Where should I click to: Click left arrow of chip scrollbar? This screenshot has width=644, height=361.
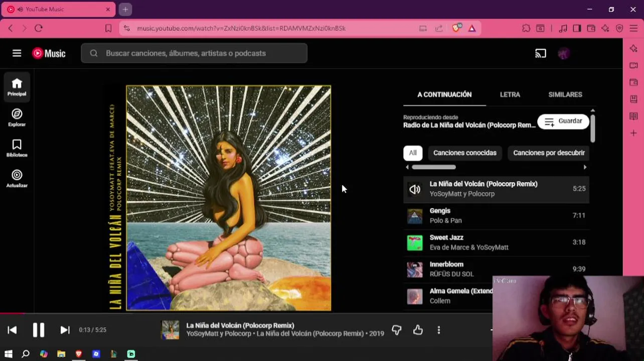407,167
